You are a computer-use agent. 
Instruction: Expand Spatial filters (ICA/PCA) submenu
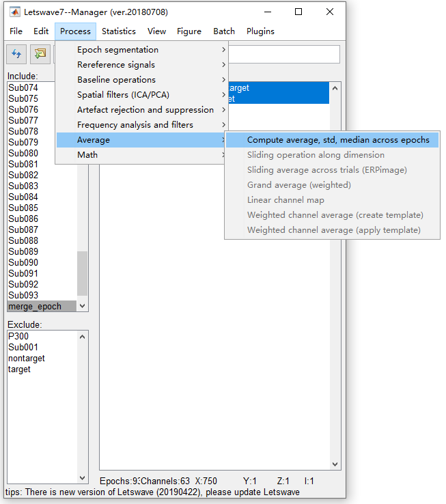pyautogui.click(x=141, y=95)
